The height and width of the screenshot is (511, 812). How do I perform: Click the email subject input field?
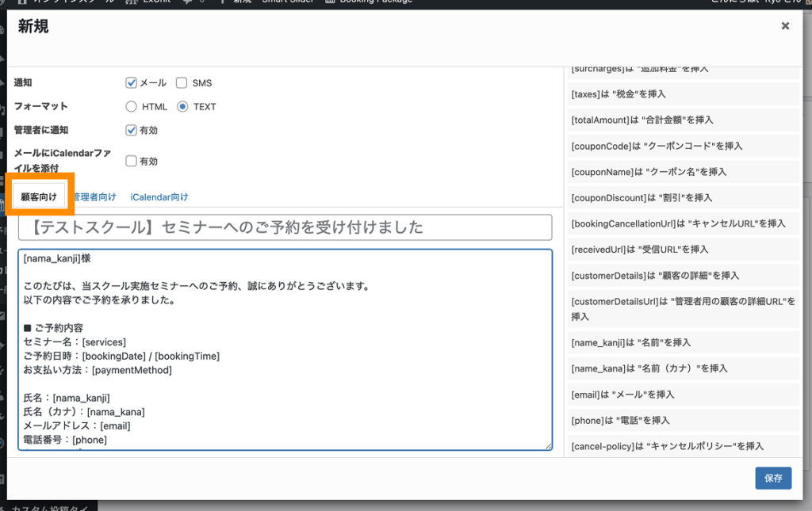(x=285, y=227)
